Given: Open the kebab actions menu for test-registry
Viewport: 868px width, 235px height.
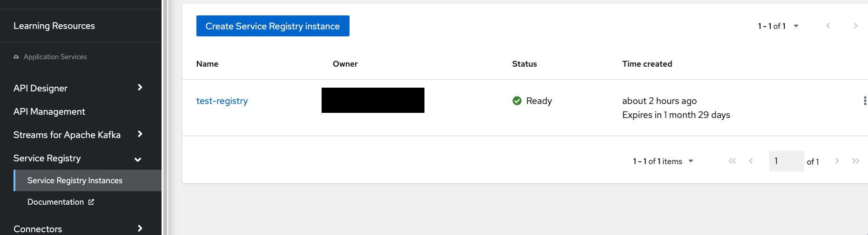Looking at the screenshot, I should (x=864, y=101).
